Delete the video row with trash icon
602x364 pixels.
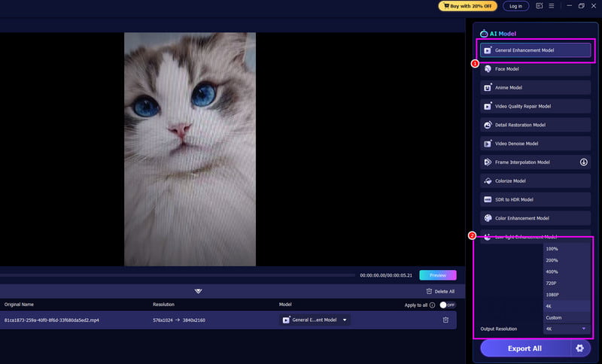pyautogui.click(x=445, y=320)
